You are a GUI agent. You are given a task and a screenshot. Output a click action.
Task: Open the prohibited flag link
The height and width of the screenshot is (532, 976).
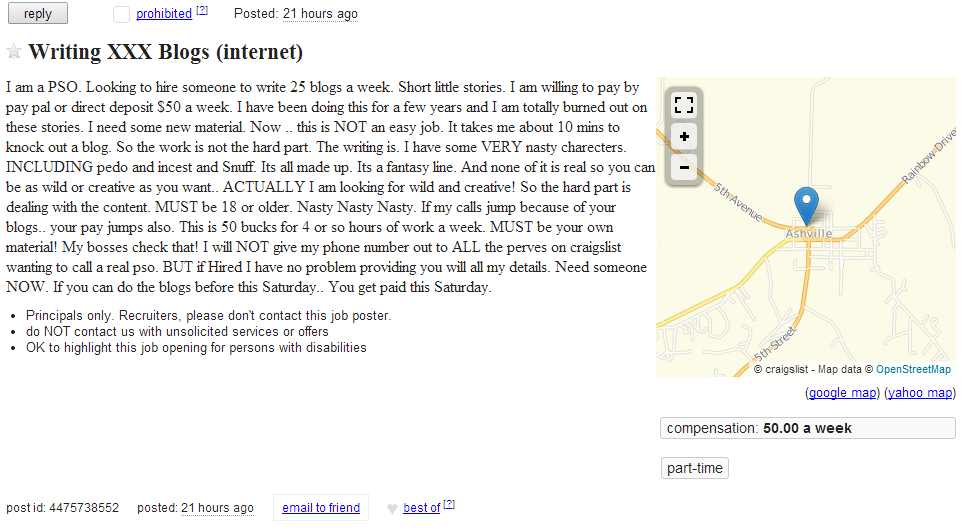[x=164, y=14]
